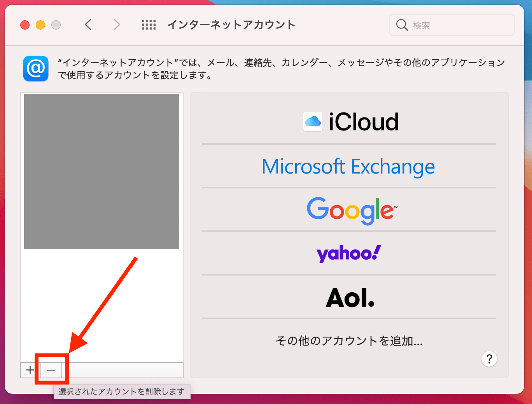Click the インターネットアカウント window title

231,25
